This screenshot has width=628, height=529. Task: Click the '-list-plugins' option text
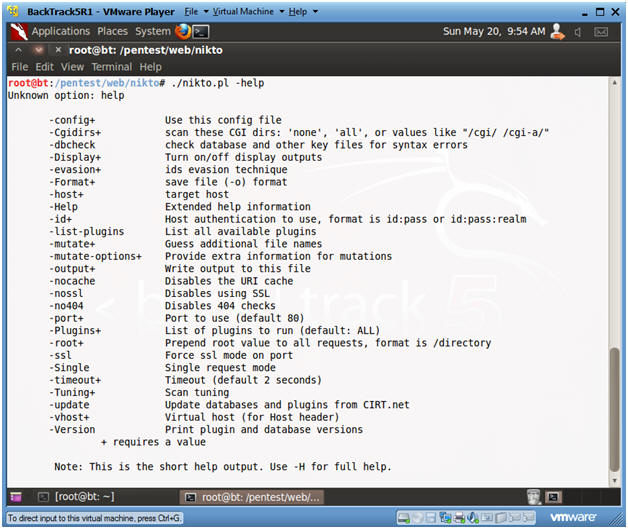87,231
